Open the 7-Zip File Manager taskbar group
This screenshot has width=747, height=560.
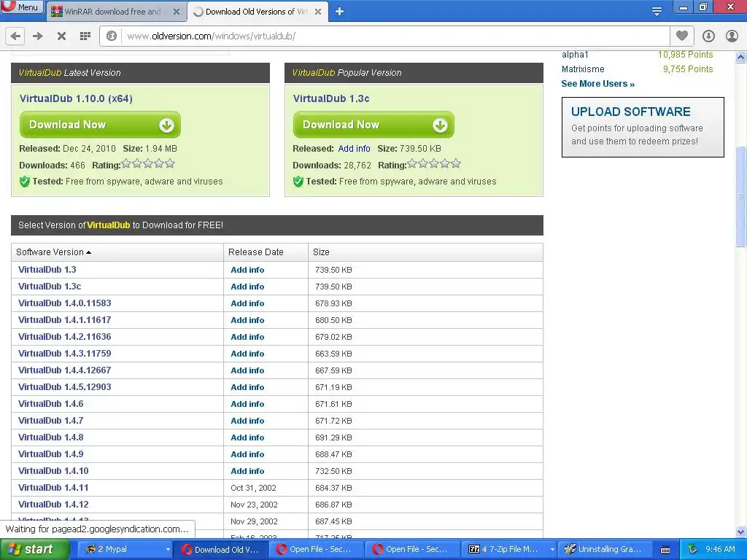[510, 550]
